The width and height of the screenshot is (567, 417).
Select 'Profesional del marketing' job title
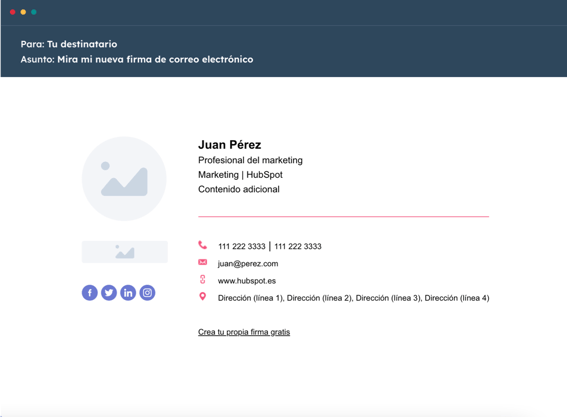coord(250,160)
